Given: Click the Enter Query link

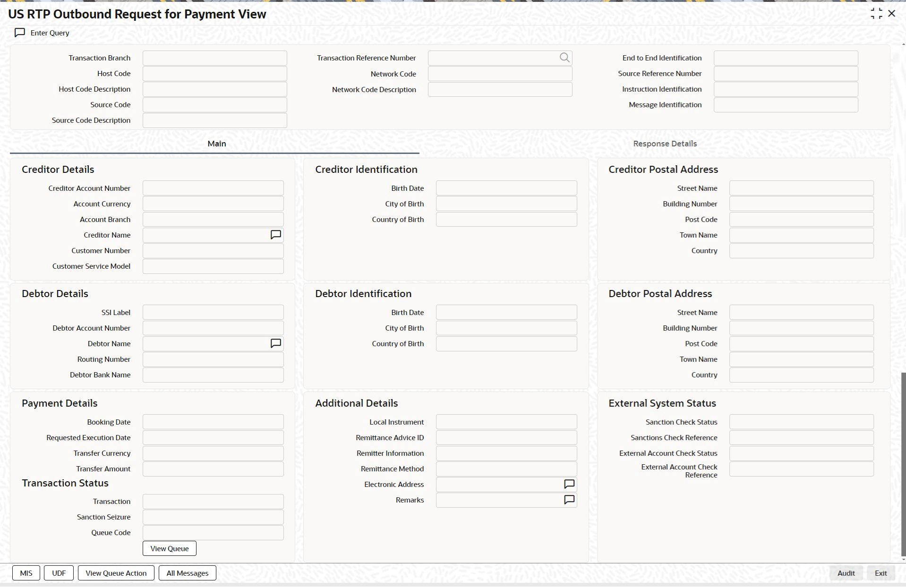Looking at the screenshot, I should tap(50, 33).
